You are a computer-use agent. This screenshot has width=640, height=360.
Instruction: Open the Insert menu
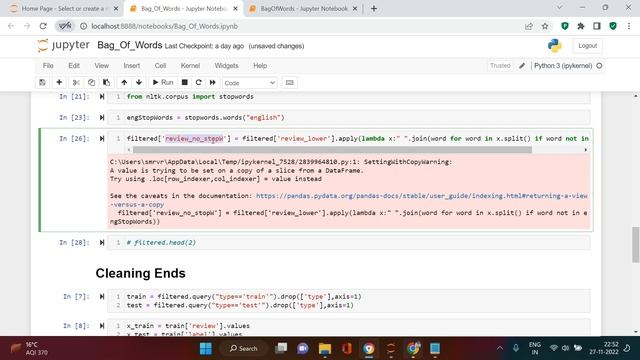tap(132, 66)
